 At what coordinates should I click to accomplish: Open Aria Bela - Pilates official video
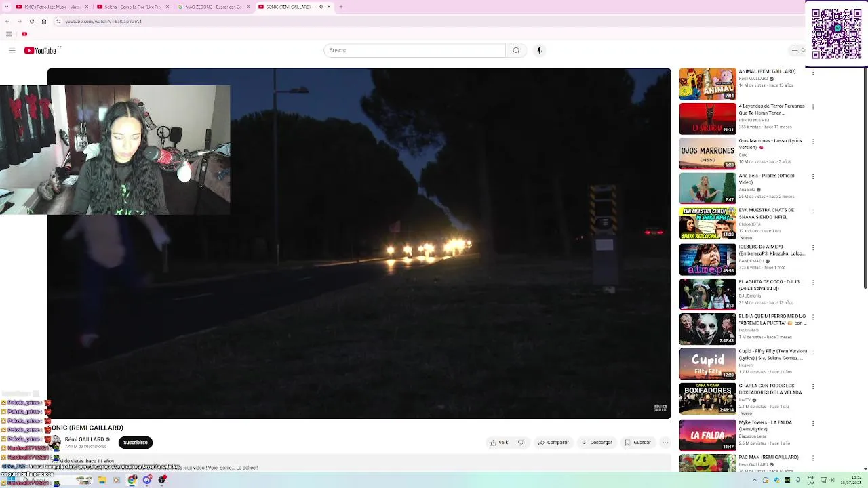pos(707,188)
